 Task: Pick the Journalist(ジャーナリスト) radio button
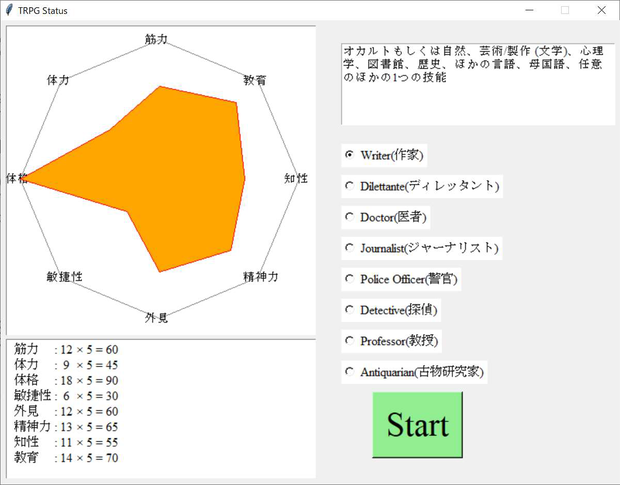[x=422, y=248]
